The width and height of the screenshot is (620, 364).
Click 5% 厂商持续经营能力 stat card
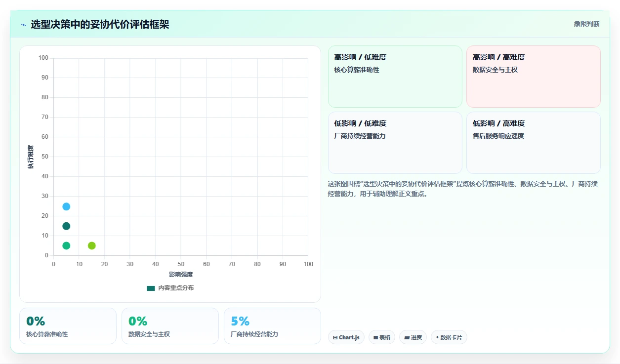(272, 326)
